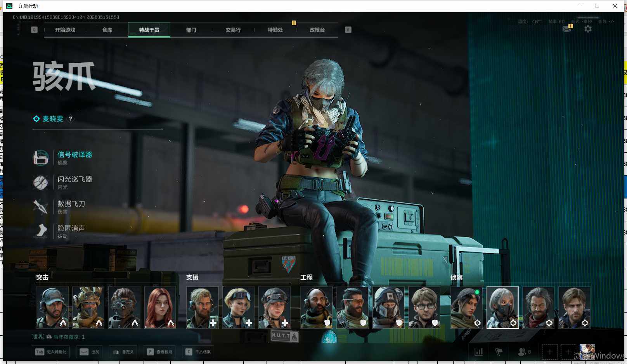Select the 闪光巡飞器 skill icon
627x364 pixels.
pos(41,182)
